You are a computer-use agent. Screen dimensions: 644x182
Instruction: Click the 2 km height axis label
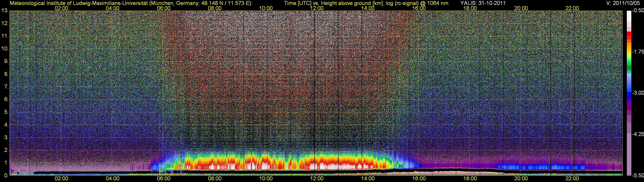click(x=6, y=150)
